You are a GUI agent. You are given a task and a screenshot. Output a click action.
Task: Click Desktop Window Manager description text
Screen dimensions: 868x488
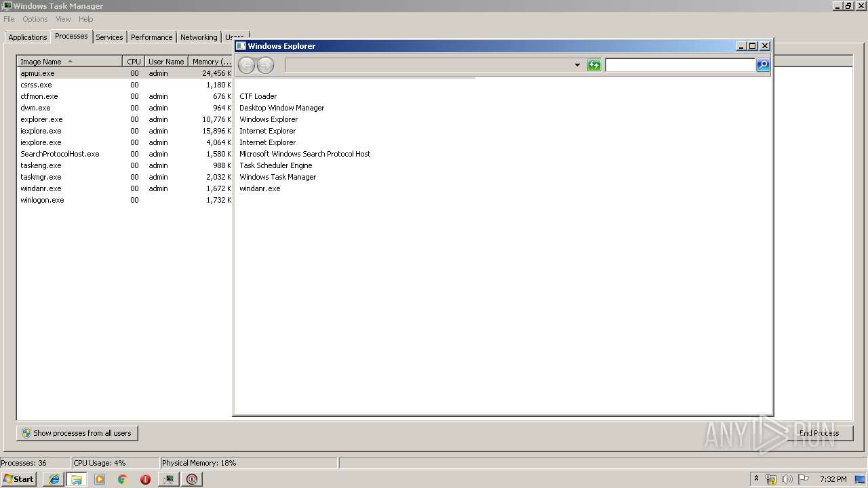281,108
